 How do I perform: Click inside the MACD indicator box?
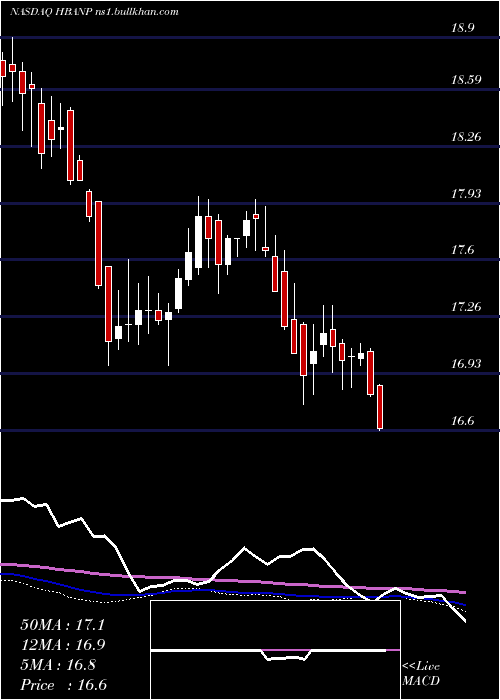275,650
